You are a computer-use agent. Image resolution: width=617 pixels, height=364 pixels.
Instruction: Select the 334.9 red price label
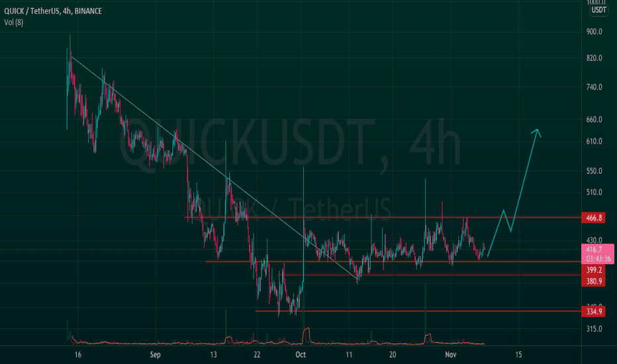click(593, 312)
